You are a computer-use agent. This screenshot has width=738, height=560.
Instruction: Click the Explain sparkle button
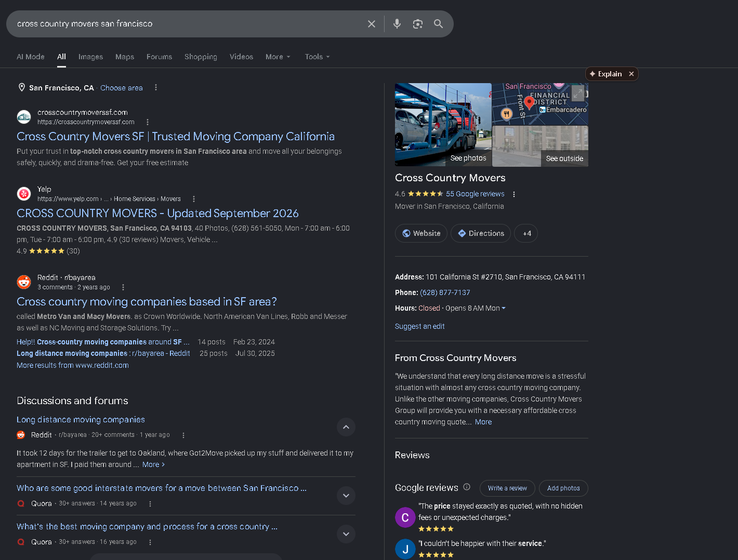[605, 74]
